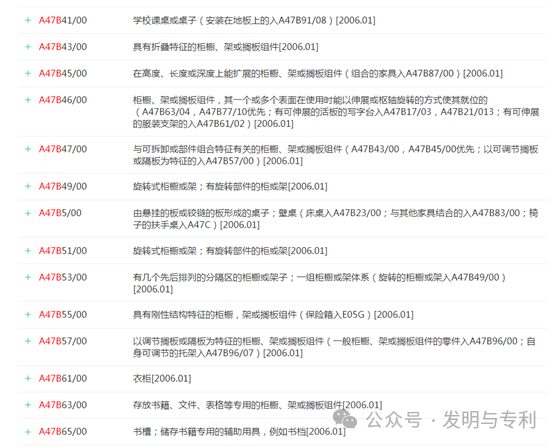This screenshot has width=558, height=448.
Task: Select A47B46/00 description about 枢轴旋转
Action: 336,112
